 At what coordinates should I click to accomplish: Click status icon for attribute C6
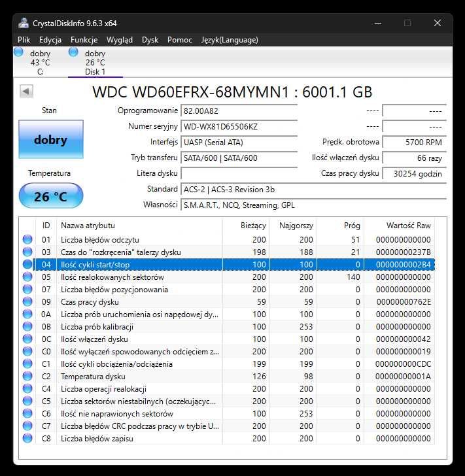(x=27, y=414)
